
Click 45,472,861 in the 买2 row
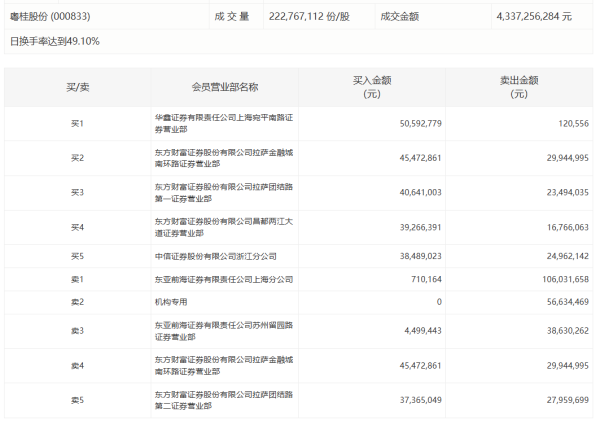421,158
